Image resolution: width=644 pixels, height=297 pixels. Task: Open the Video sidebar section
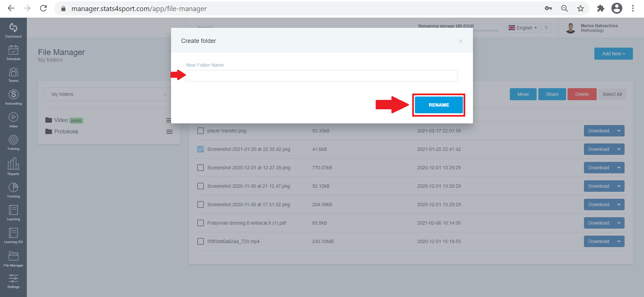(13, 120)
